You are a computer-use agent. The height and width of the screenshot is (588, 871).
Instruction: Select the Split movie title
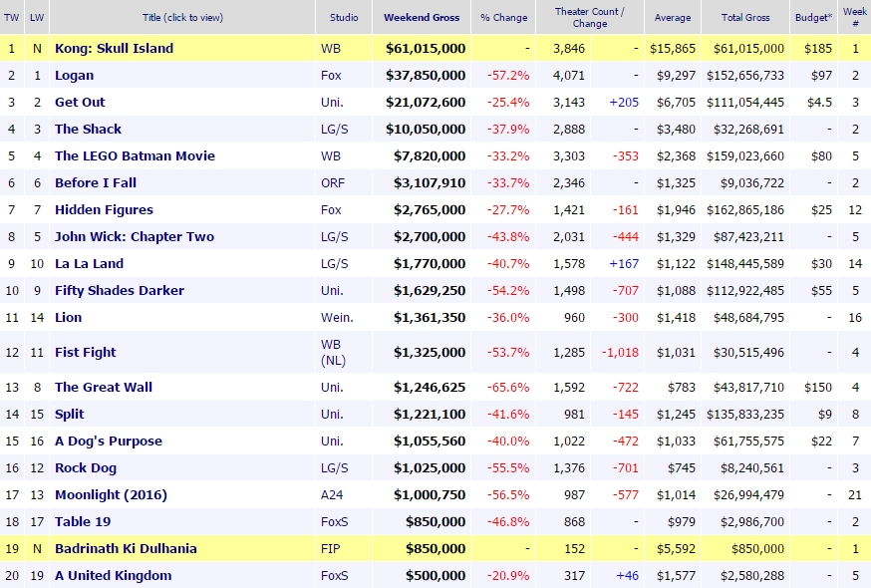pos(69,414)
